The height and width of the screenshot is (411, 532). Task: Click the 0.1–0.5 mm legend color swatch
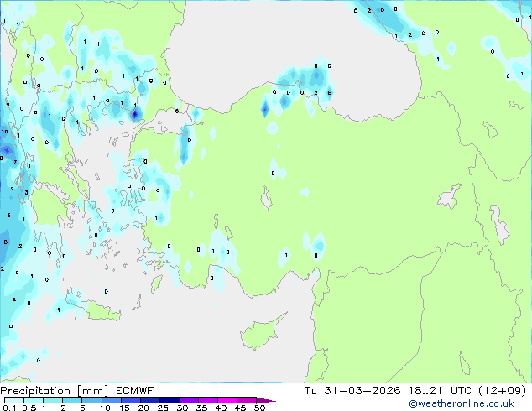pyautogui.click(x=14, y=400)
